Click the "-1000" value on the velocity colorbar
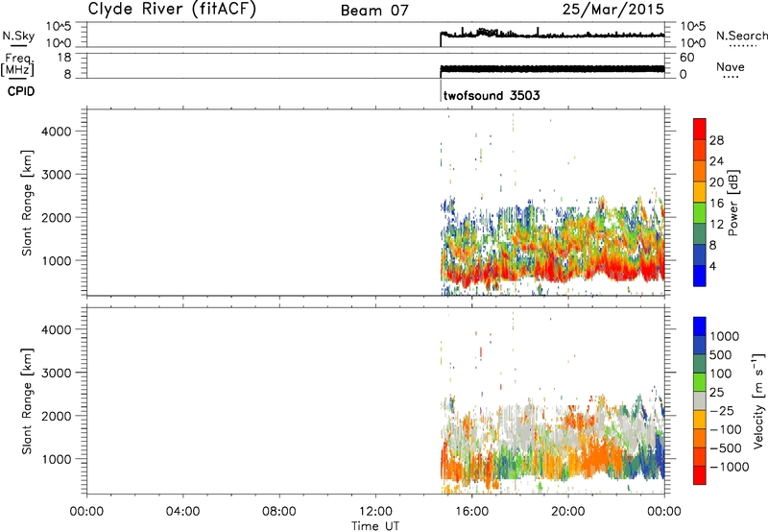Screen dimensions: 768x532 point(729,467)
